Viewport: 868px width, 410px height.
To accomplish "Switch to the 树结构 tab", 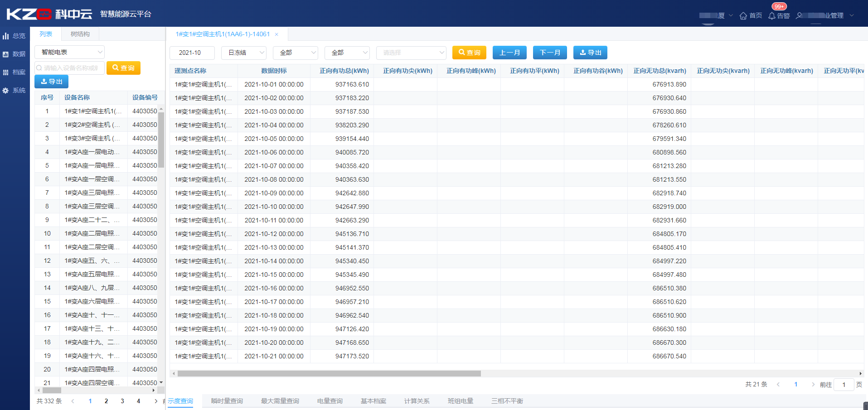I will pos(80,34).
